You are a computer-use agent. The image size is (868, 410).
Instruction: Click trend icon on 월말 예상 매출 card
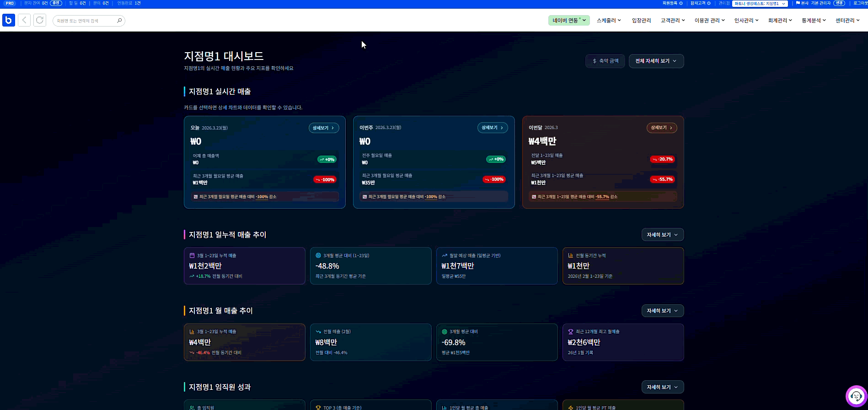click(x=445, y=255)
